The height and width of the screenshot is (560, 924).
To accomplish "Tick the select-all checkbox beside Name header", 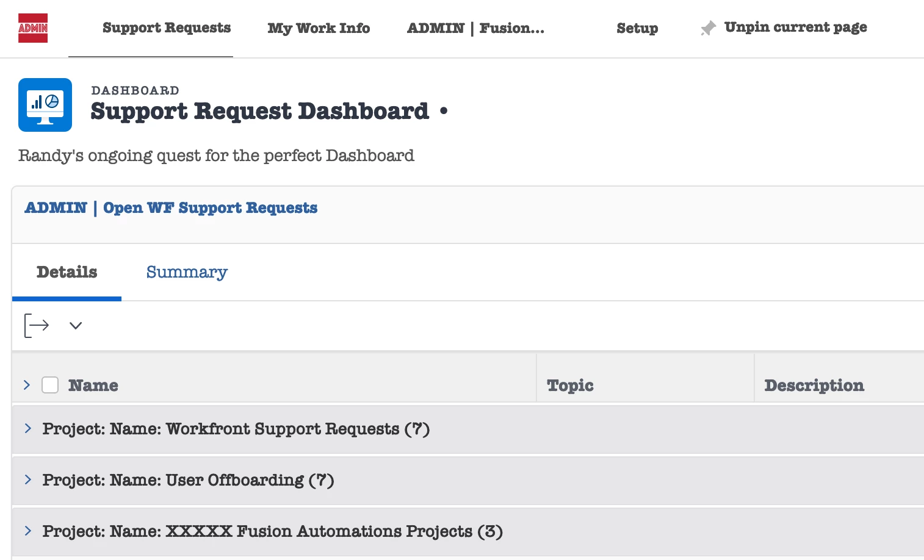I will (50, 385).
